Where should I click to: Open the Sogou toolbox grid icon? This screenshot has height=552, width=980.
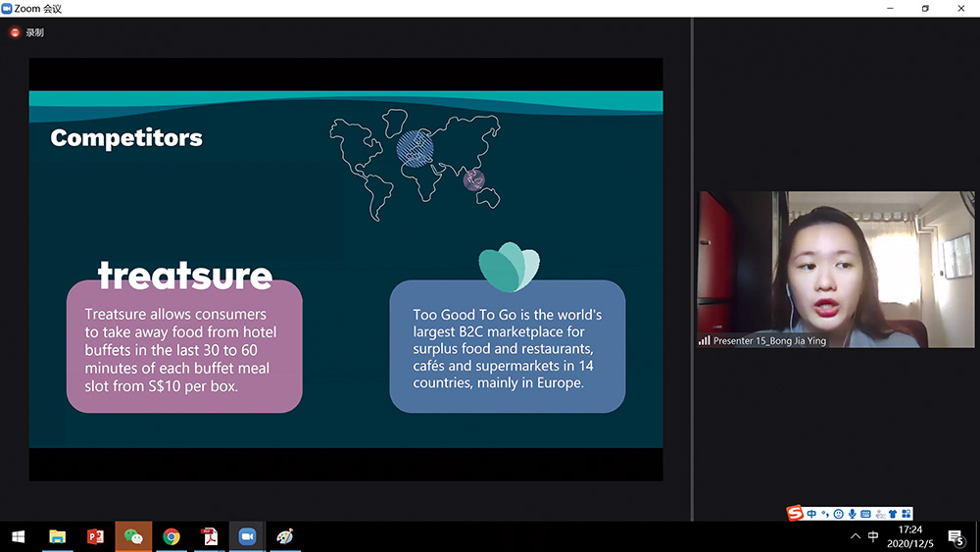pyautogui.click(x=906, y=514)
